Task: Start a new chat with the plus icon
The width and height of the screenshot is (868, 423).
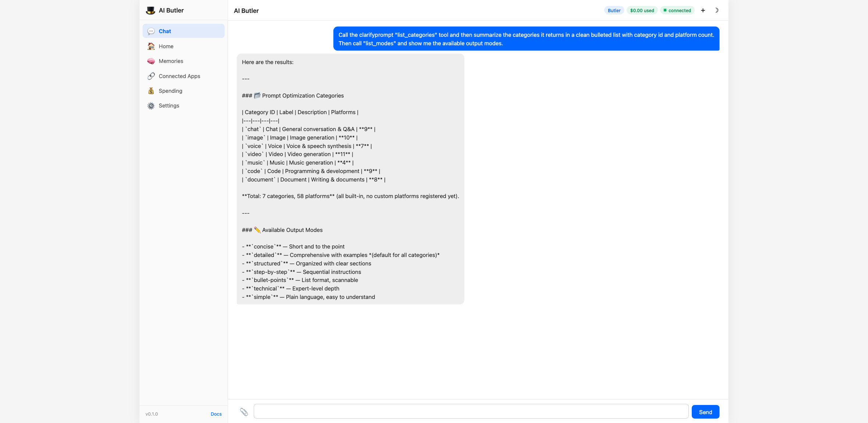Action: [703, 10]
